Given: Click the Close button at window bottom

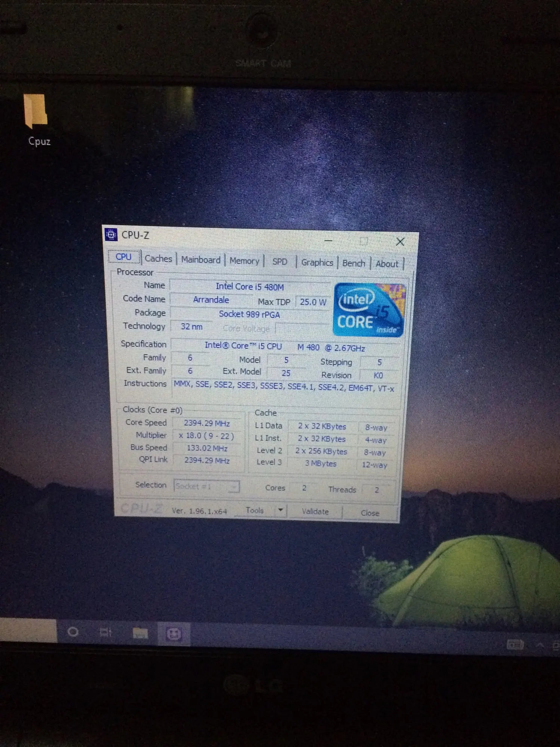Looking at the screenshot, I should coord(370,513).
